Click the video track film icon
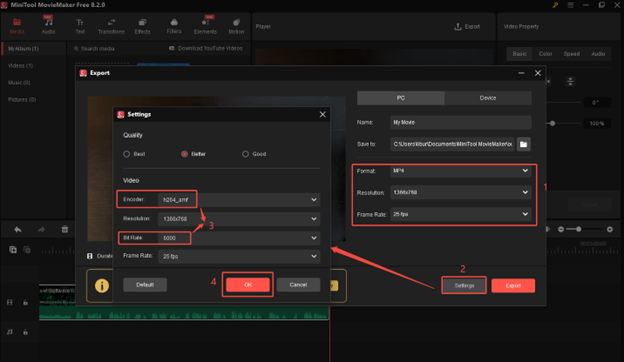 click(x=10, y=302)
